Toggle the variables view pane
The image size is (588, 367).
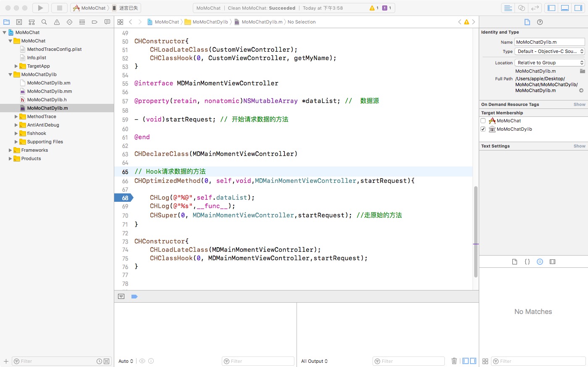[466, 361]
